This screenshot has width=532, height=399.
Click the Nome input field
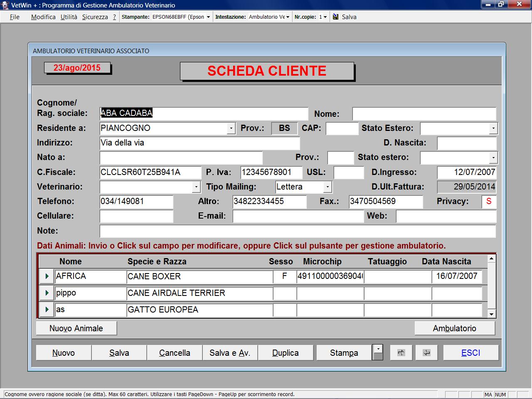tap(424, 113)
